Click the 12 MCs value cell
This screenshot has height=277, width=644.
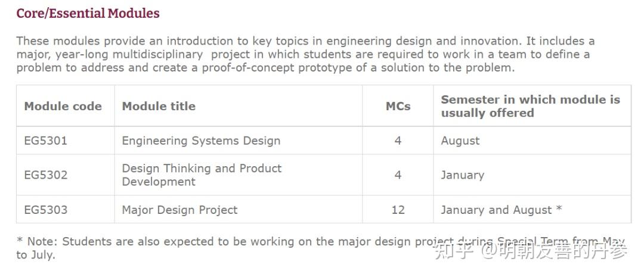[x=398, y=210]
